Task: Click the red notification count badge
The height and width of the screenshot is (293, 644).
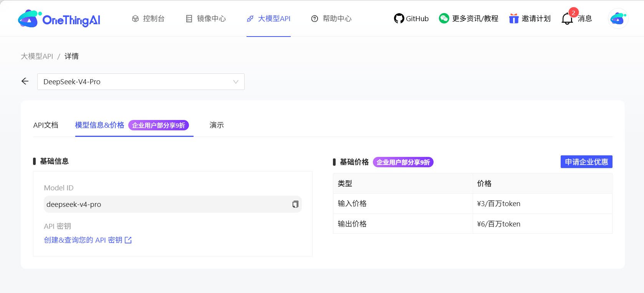Action: pos(573,13)
